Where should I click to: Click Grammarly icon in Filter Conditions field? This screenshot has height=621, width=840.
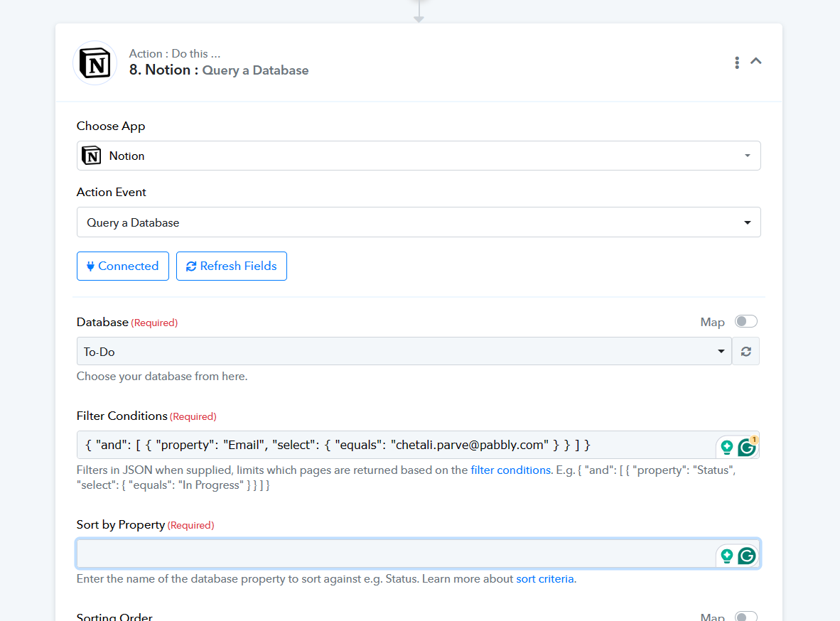point(747,447)
